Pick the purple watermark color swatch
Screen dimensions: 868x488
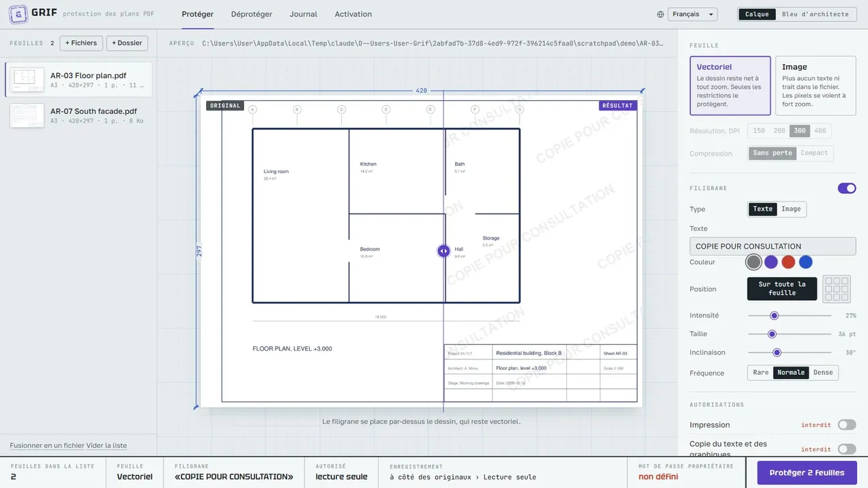771,262
